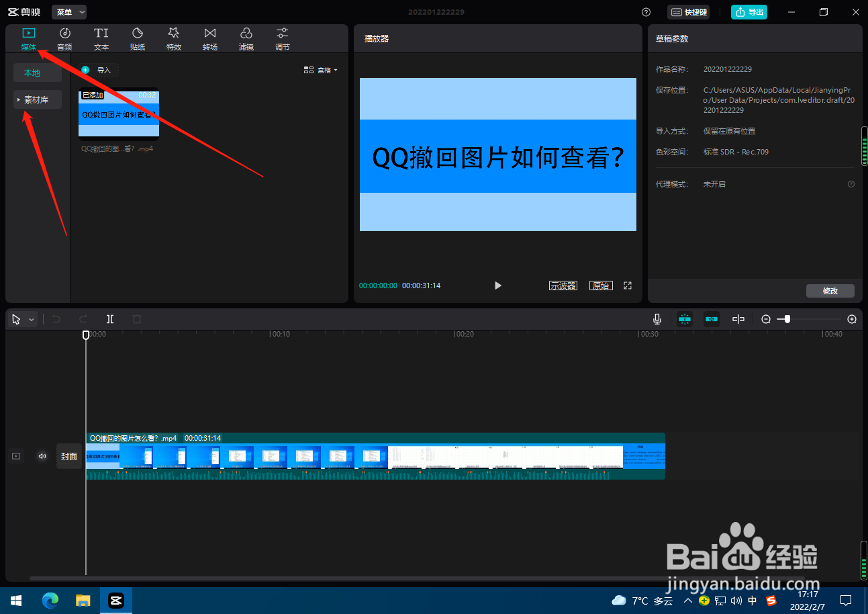Zoom out the timeline with minus icon
This screenshot has width=868, height=614.
pyautogui.click(x=766, y=320)
